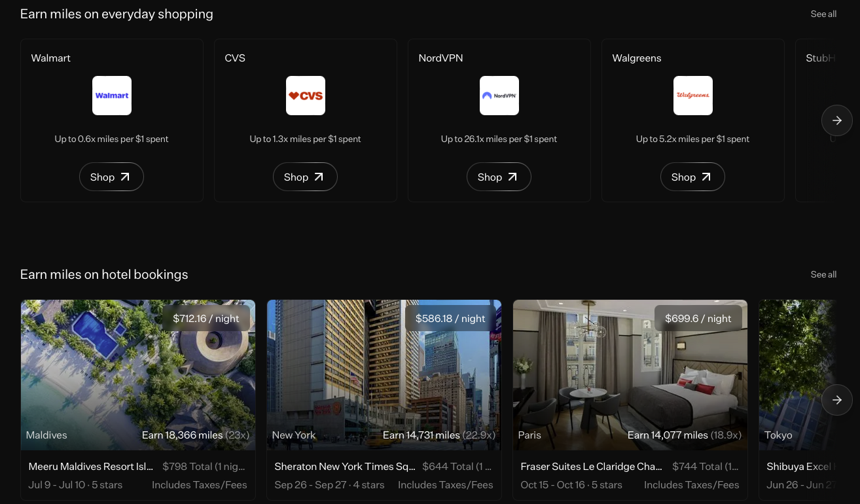Click the Paris location label
This screenshot has height=504, width=860.
529,435
